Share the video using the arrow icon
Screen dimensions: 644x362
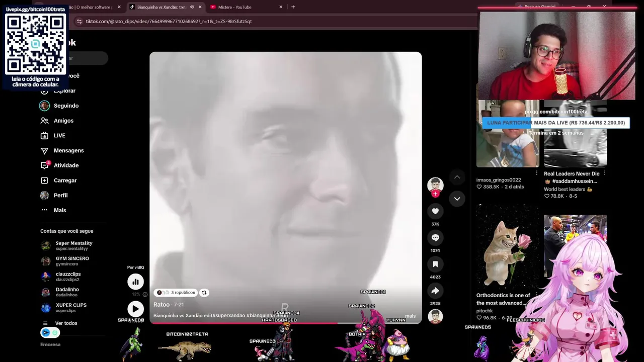pyautogui.click(x=435, y=291)
